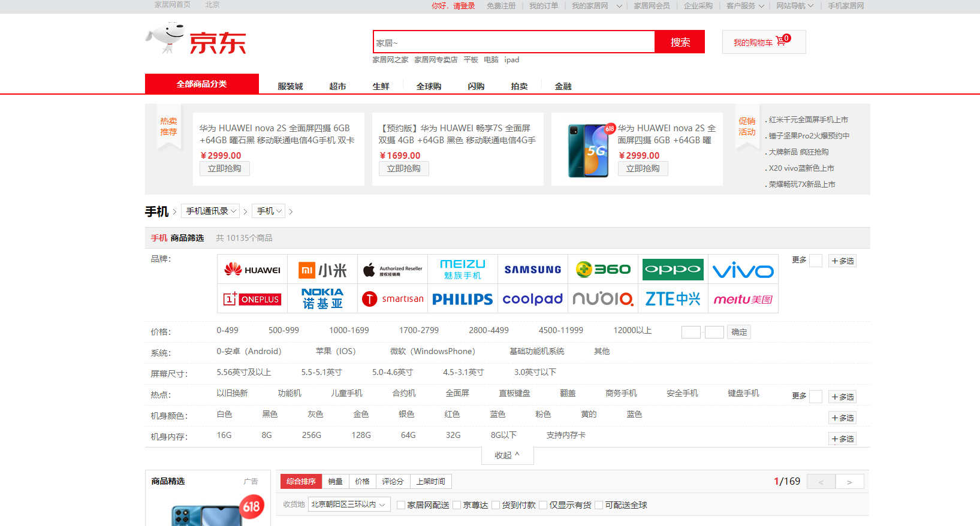
Task: Expand the 网站导航 top menu
Action: 795,6
